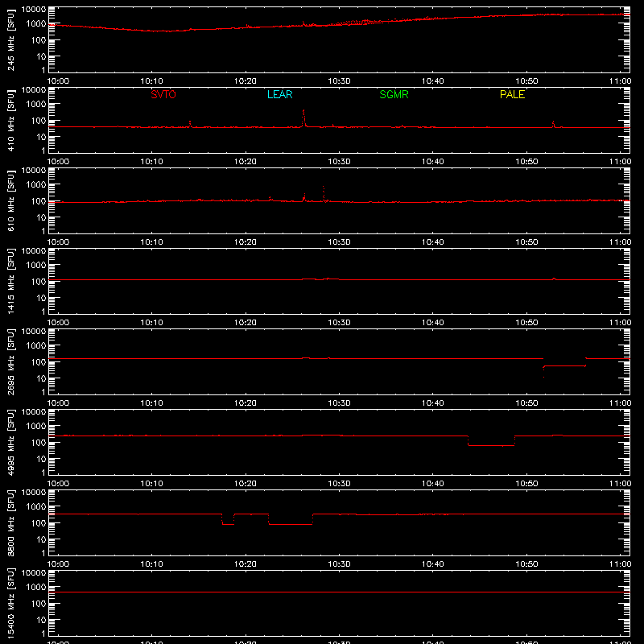Click the tall 610 MHz spike near 10:28
Image resolution: width=644 pixels, height=644 pixels.
tap(324, 194)
